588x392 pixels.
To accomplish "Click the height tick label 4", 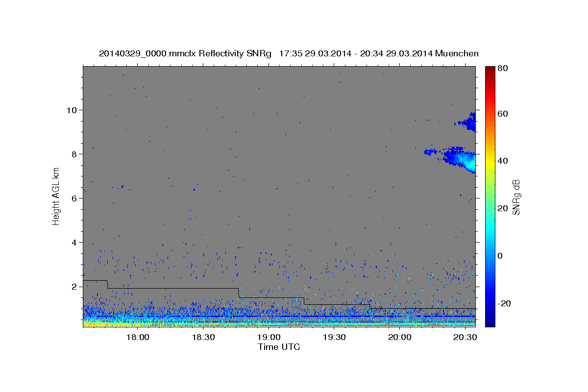I will tap(74, 243).
